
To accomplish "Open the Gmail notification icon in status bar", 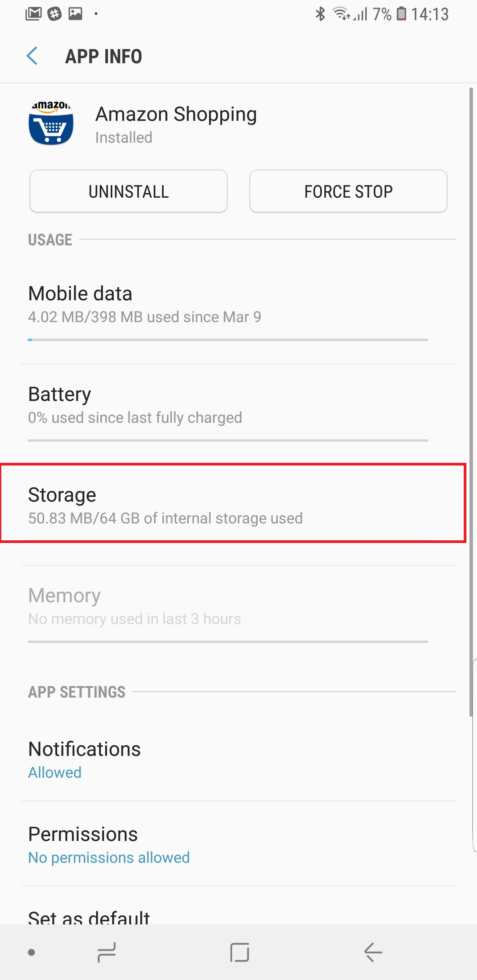I will click(x=33, y=14).
